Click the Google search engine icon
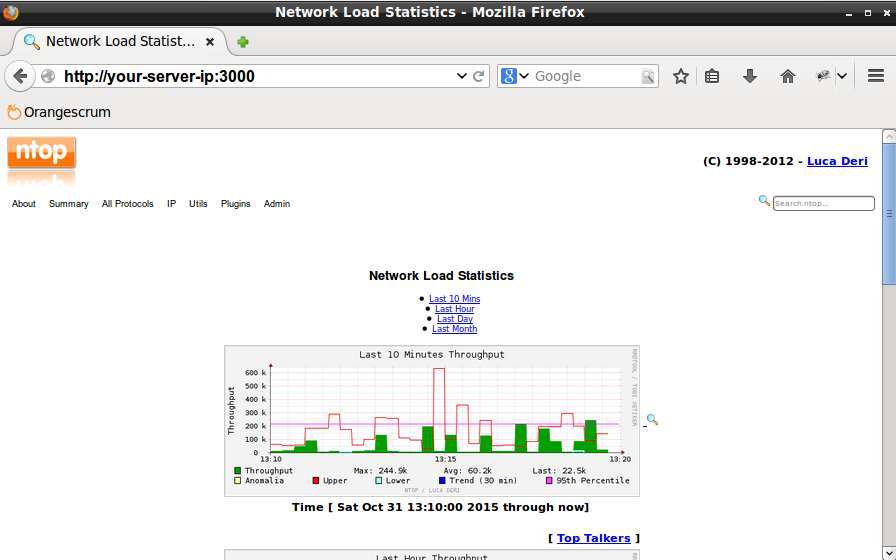Image resolution: width=896 pixels, height=560 pixels. click(509, 76)
